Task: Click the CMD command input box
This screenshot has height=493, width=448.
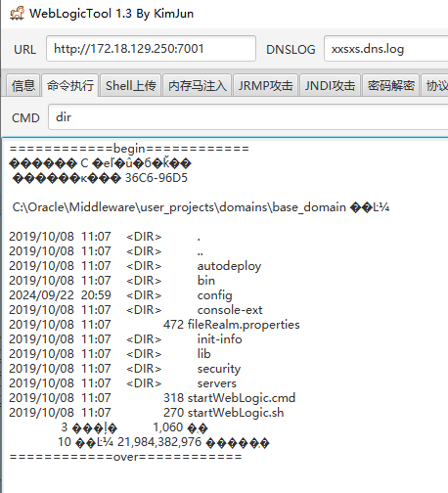Action: (248, 117)
